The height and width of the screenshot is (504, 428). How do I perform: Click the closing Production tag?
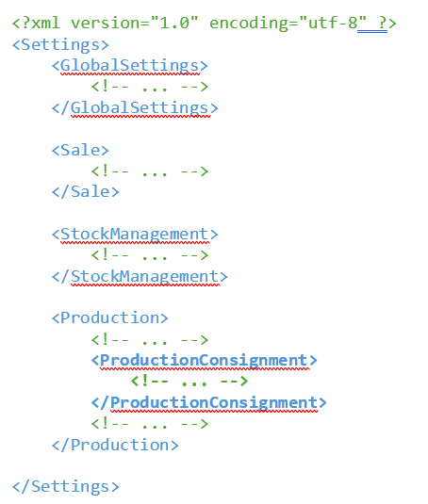pos(115,446)
